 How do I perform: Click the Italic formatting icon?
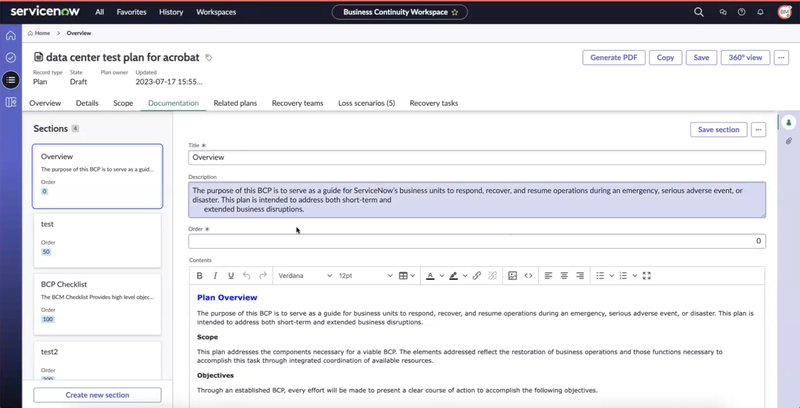click(215, 275)
